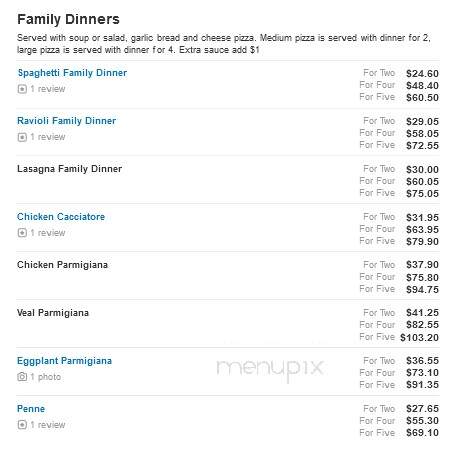Click the Family Dinners section heading
The height and width of the screenshot is (450, 449).
click(x=68, y=19)
